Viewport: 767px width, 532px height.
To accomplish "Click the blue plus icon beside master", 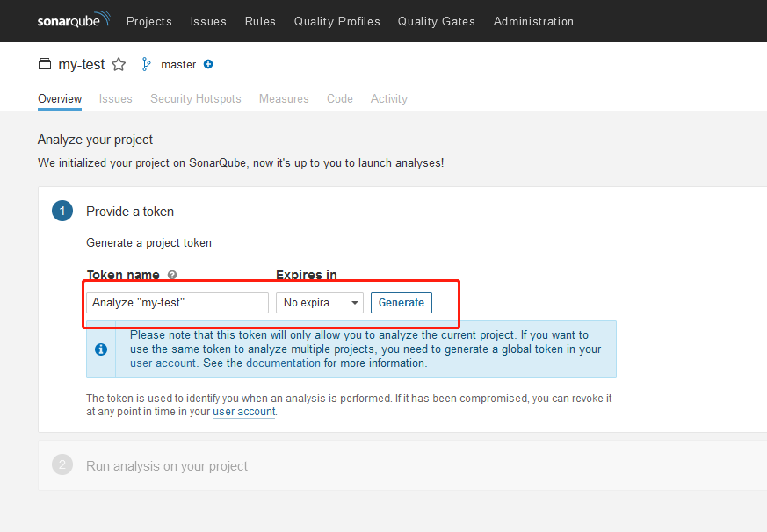I will click(x=208, y=64).
